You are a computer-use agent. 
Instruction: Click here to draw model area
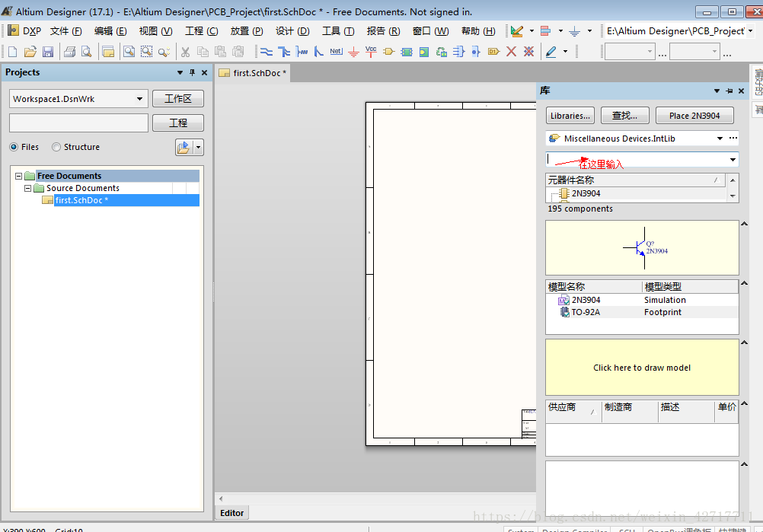[642, 368]
